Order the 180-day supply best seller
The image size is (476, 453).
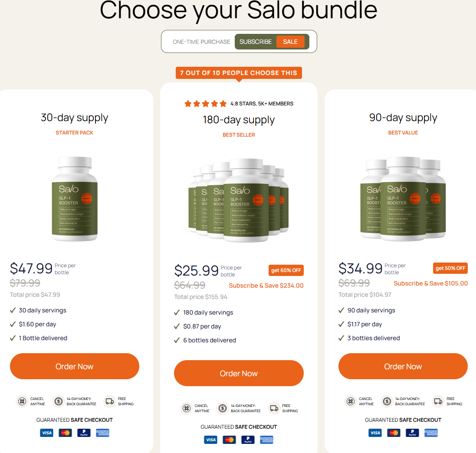pos(239,373)
